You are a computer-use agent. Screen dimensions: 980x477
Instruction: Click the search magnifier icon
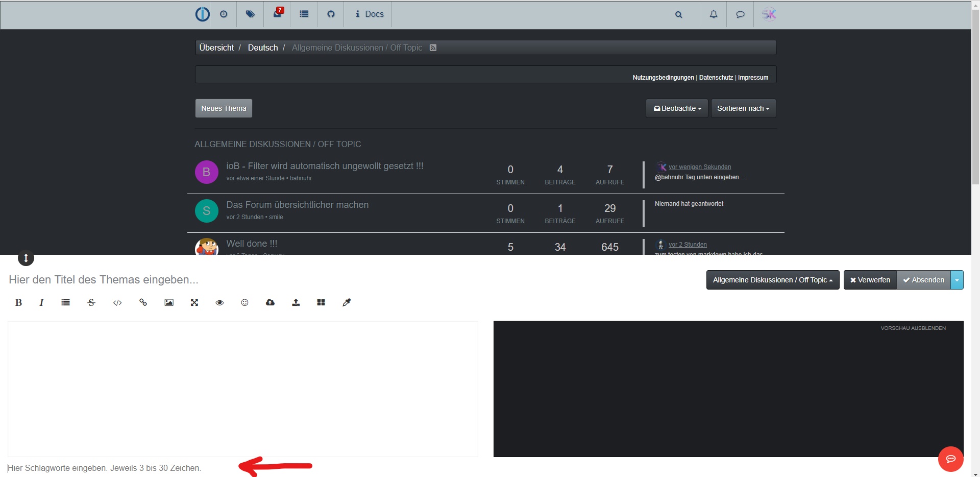[679, 15]
